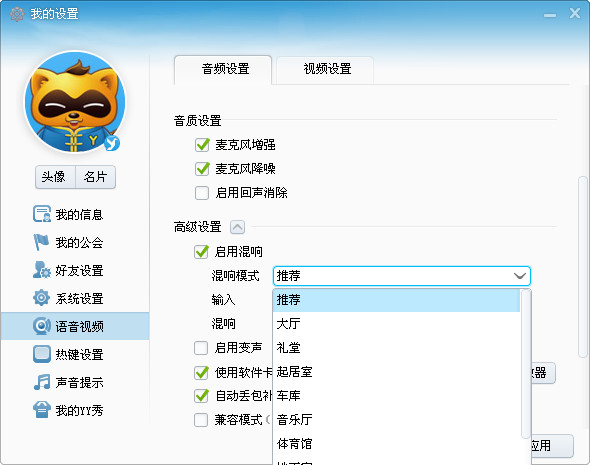Click the settings gear icon in title bar
Screen dimensions: 590x465
point(17,14)
